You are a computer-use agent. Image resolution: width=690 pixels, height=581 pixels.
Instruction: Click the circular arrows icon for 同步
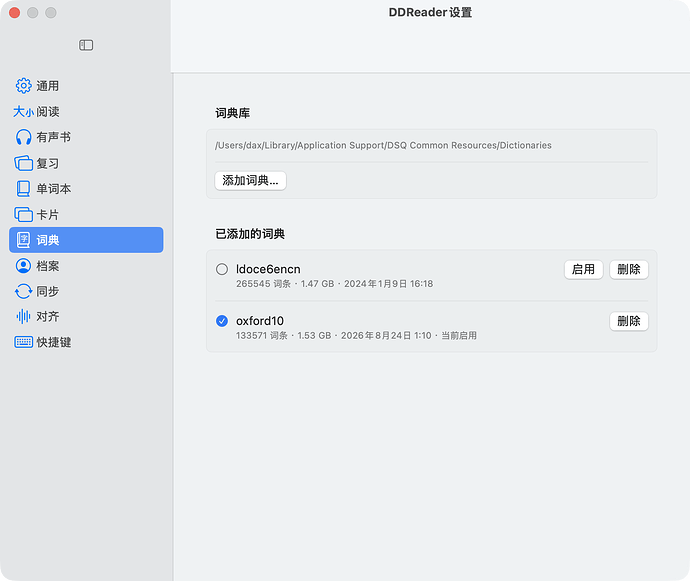pyautogui.click(x=23, y=291)
